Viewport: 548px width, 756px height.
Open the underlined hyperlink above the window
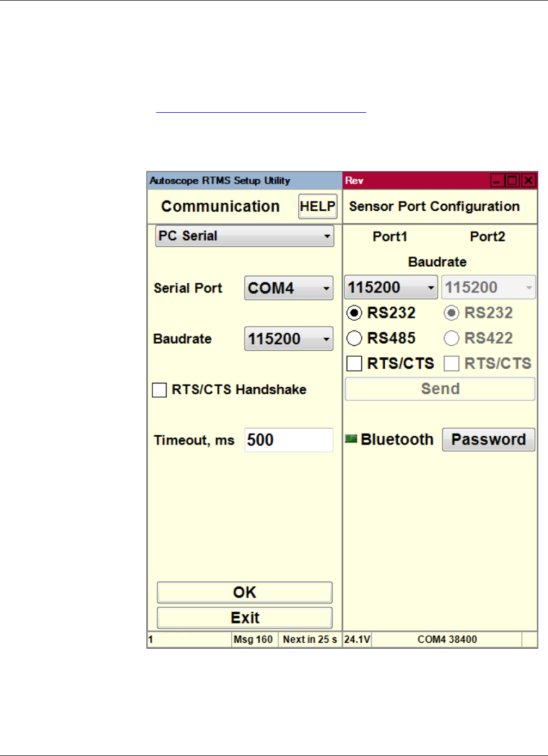[x=261, y=107]
